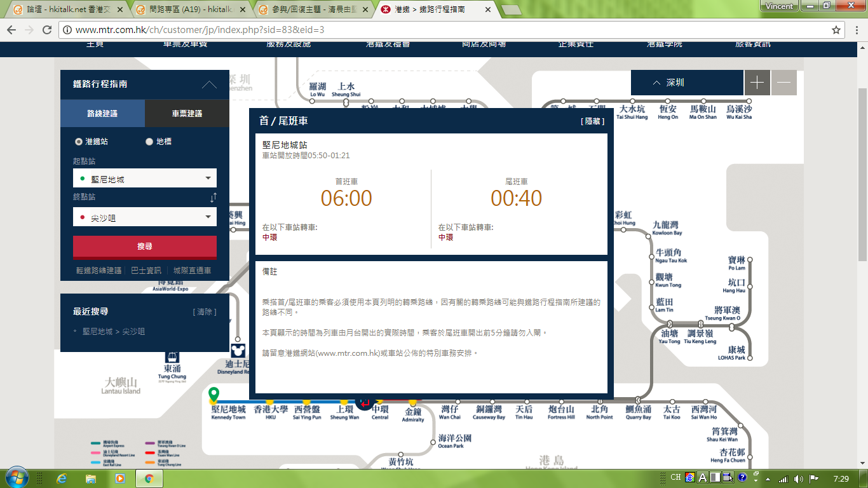Image resolution: width=868 pixels, height=488 pixels.
Task: Clear recent searches with [清除]
Action: (x=205, y=312)
